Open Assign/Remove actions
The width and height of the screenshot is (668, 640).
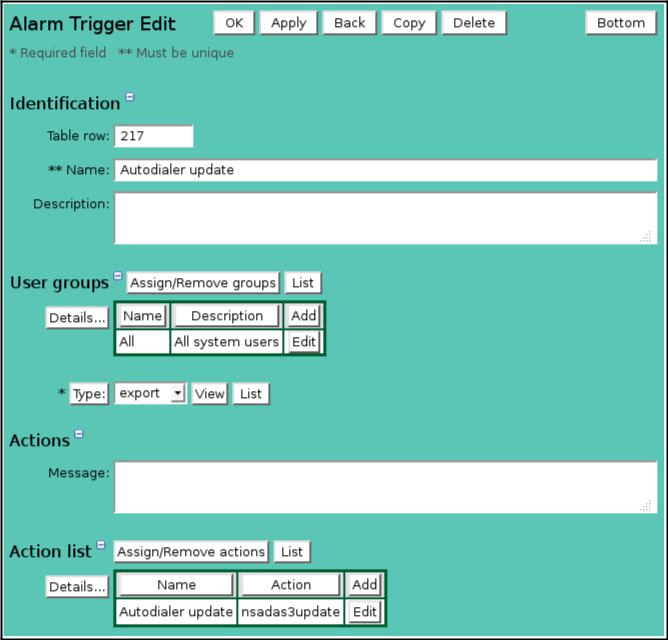[191, 552]
